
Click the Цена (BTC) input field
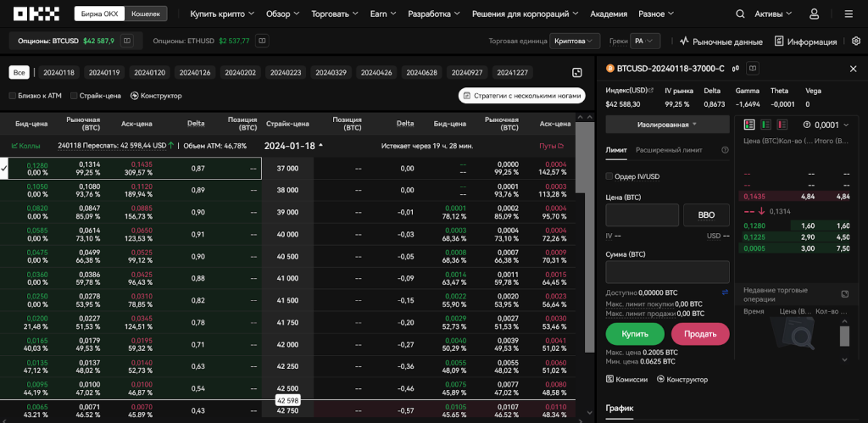coord(642,214)
